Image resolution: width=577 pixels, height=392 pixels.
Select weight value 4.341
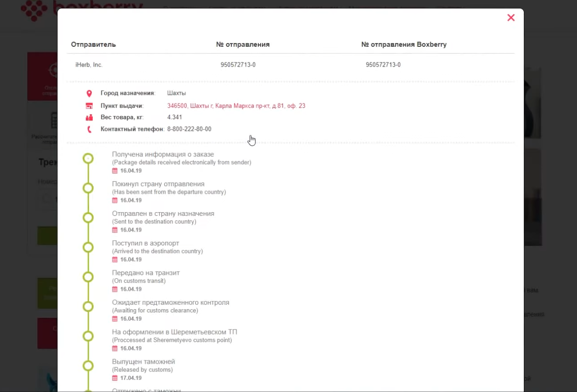coord(175,117)
